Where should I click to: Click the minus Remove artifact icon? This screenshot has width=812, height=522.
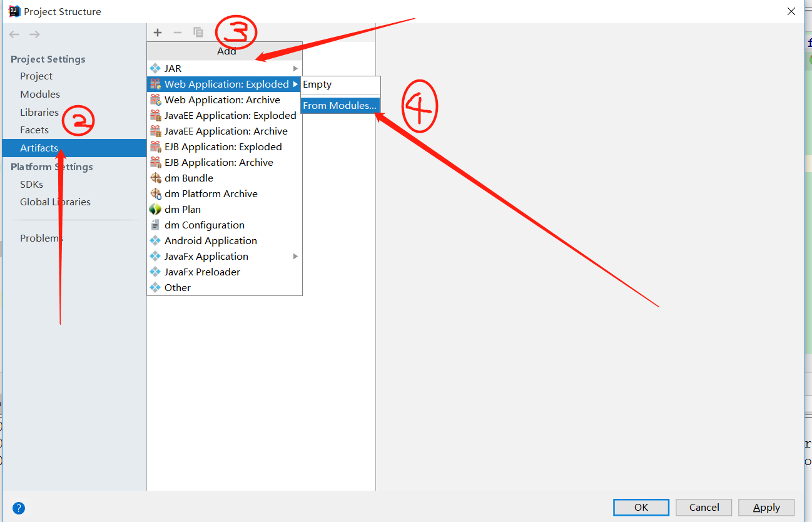[178, 33]
